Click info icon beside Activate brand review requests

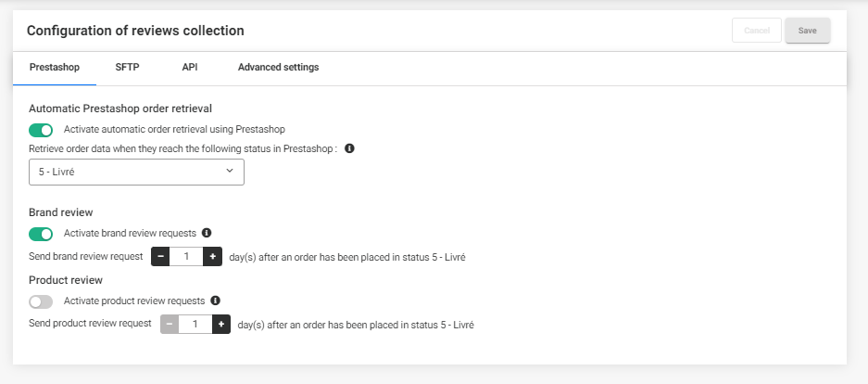(x=207, y=233)
